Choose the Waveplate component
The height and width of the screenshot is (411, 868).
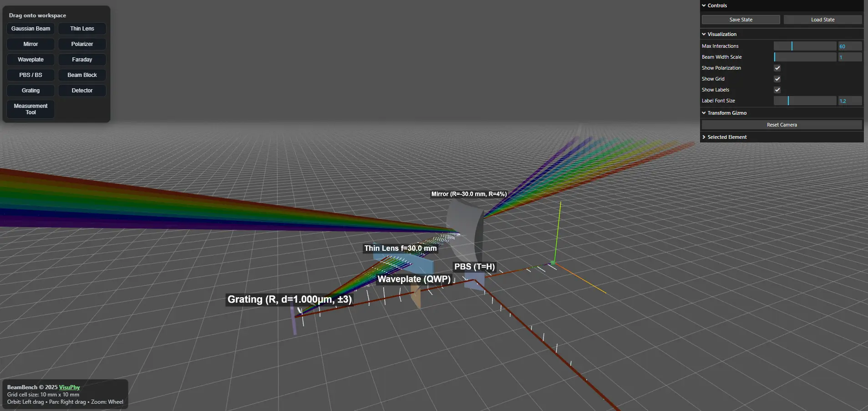tap(30, 59)
